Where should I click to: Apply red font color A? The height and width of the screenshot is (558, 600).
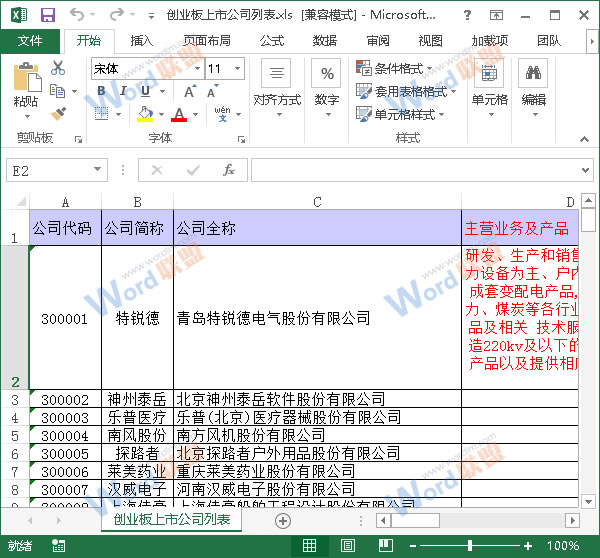pos(179,114)
